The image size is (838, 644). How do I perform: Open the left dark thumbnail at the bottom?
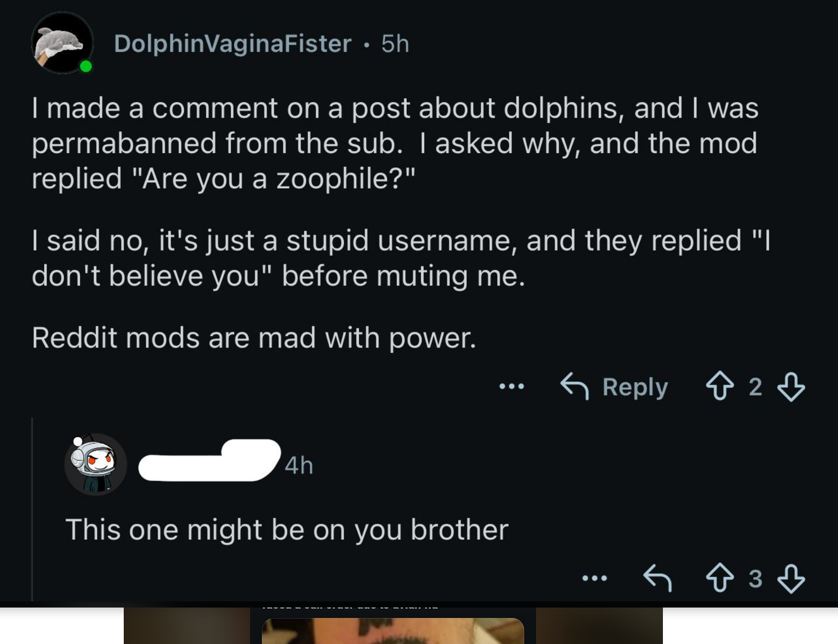(186, 626)
